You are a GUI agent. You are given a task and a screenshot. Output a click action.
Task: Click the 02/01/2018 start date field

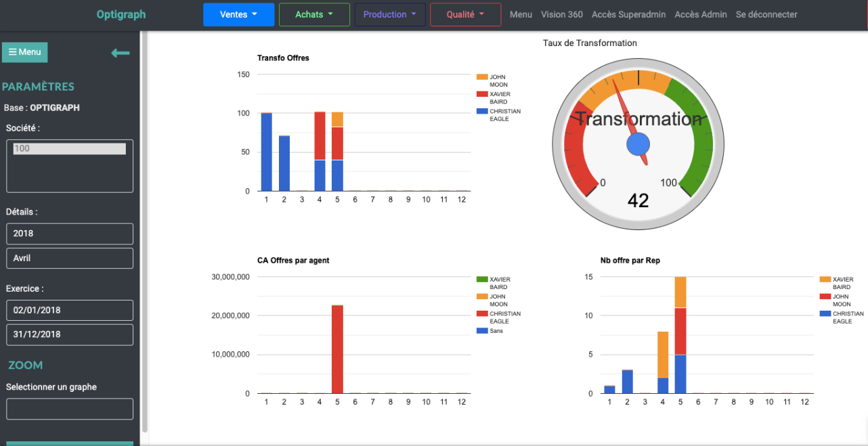tap(70, 310)
